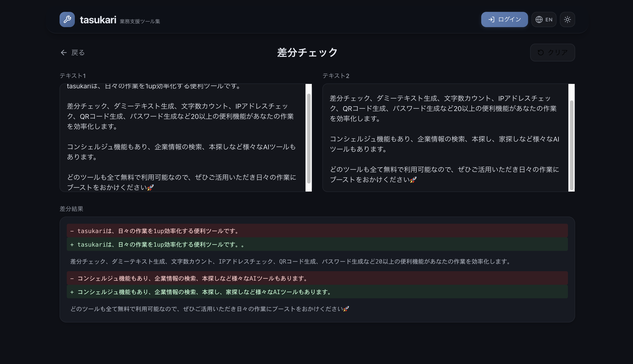This screenshot has width=633, height=364.
Task: Click the ログイン login button
Action: click(x=504, y=19)
